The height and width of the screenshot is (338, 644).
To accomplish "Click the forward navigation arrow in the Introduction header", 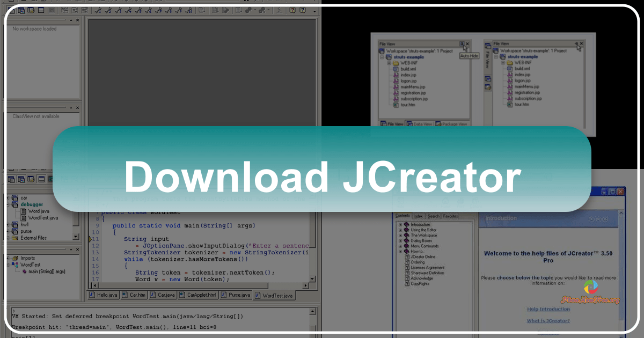I will [605, 219].
